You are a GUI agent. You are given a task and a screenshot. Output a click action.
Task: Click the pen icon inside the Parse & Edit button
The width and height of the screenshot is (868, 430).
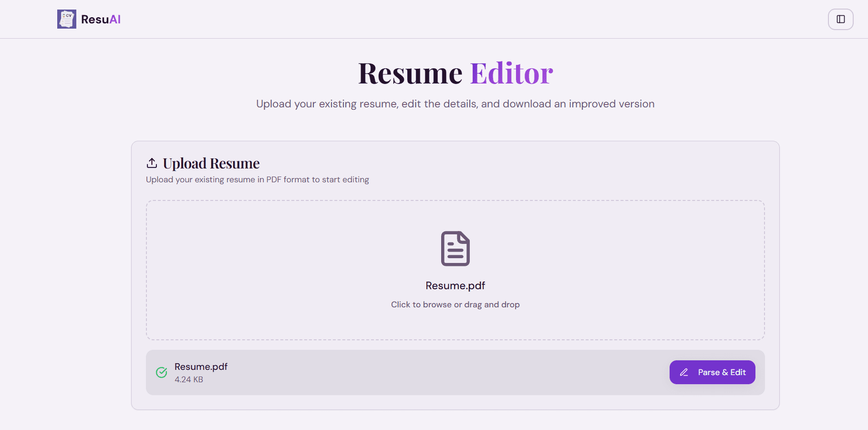click(x=685, y=372)
